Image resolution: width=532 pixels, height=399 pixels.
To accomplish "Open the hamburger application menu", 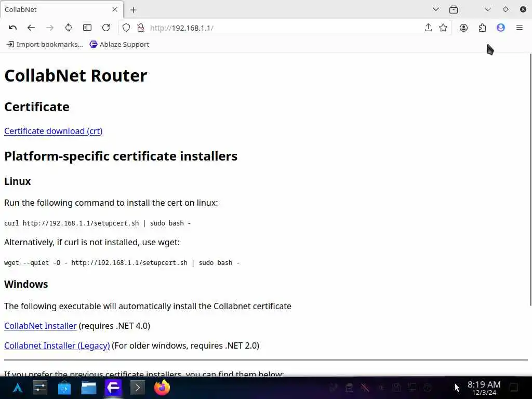I will click(x=520, y=28).
